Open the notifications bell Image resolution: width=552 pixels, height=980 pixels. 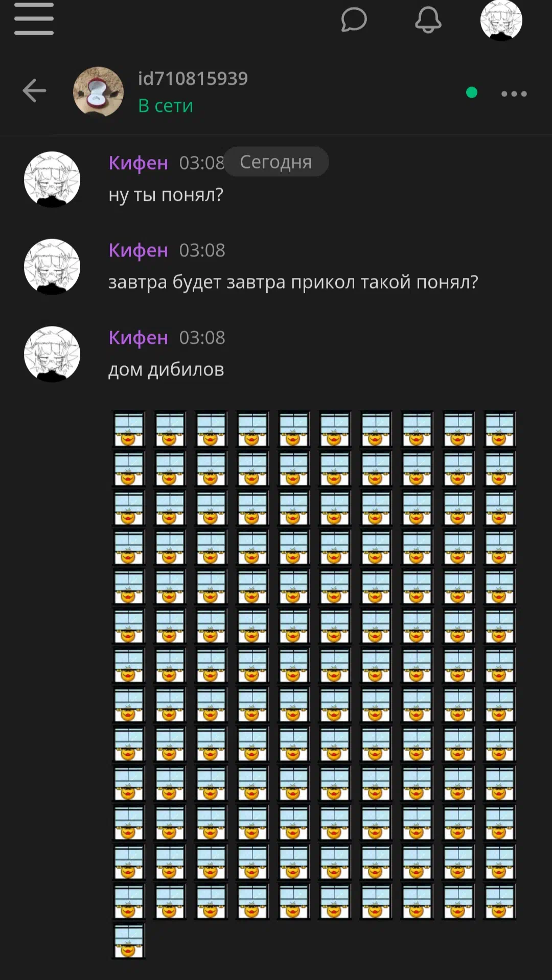pyautogui.click(x=428, y=20)
